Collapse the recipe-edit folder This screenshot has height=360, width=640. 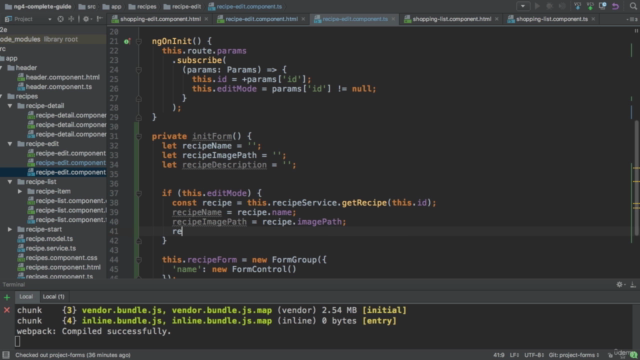pyautogui.click(x=10, y=144)
